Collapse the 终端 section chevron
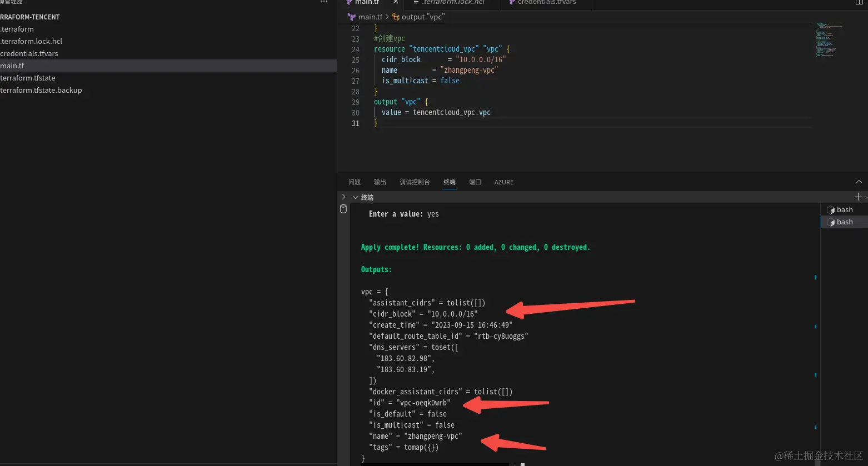 pos(356,197)
